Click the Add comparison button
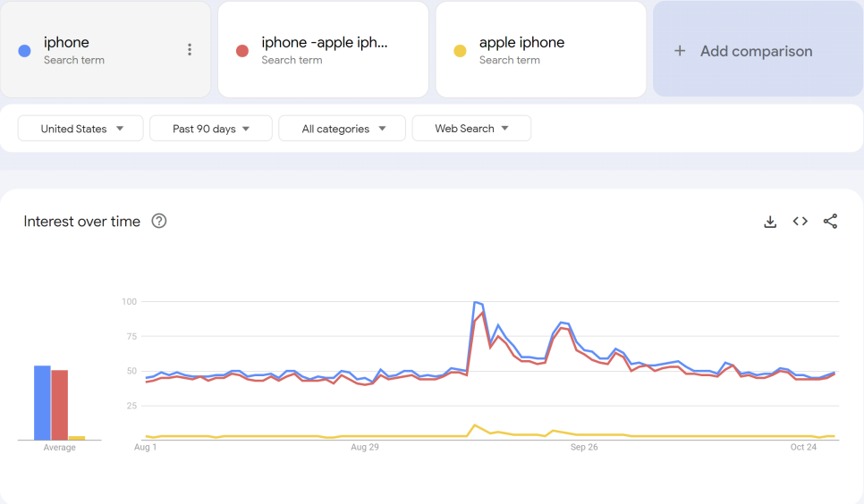 pyautogui.click(x=756, y=51)
